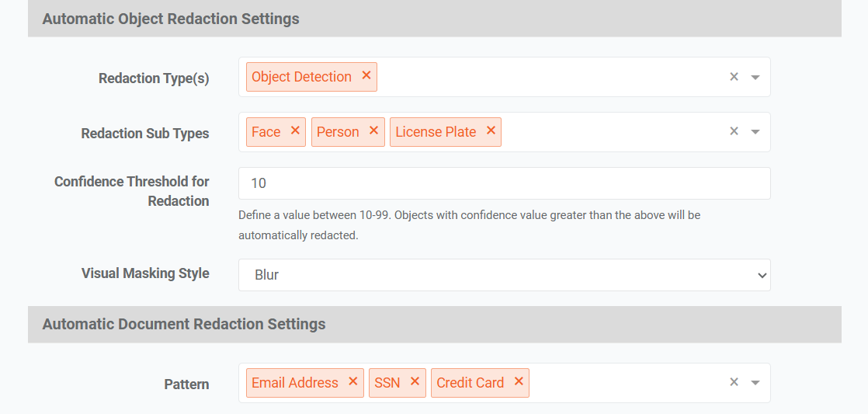Remove the SSN pattern tag
Screen dimensions: 868x414
coord(415,381)
